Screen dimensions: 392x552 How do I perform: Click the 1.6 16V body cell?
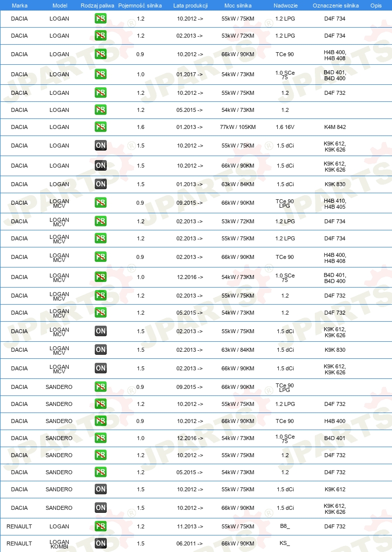coord(285,127)
